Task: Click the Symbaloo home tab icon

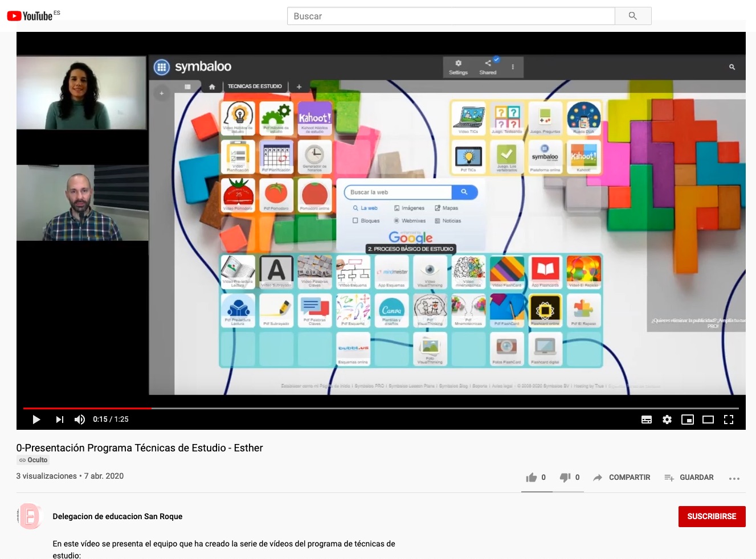Action: (x=212, y=87)
